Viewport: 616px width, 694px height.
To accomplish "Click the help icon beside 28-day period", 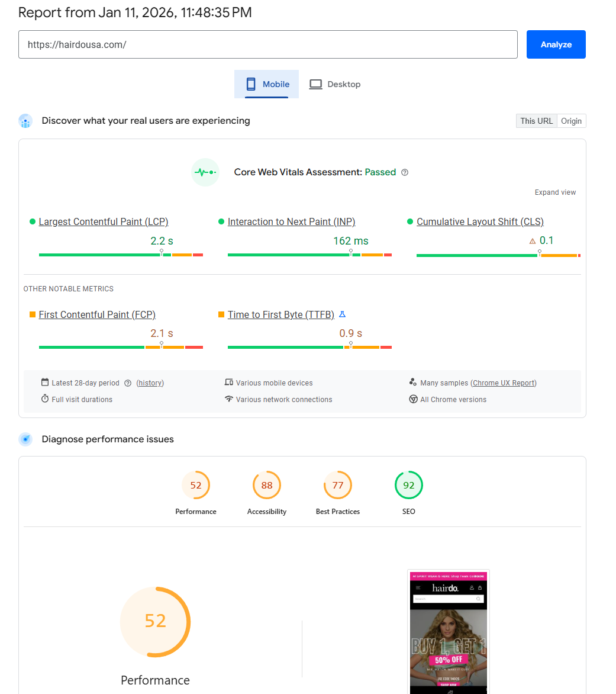I will [x=128, y=383].
